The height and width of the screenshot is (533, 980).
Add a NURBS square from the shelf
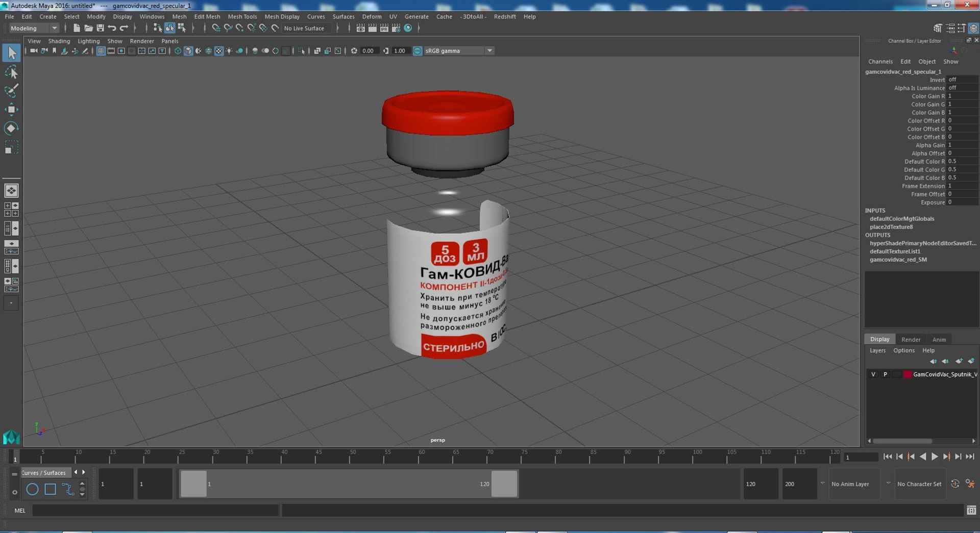tap(50, 489)
